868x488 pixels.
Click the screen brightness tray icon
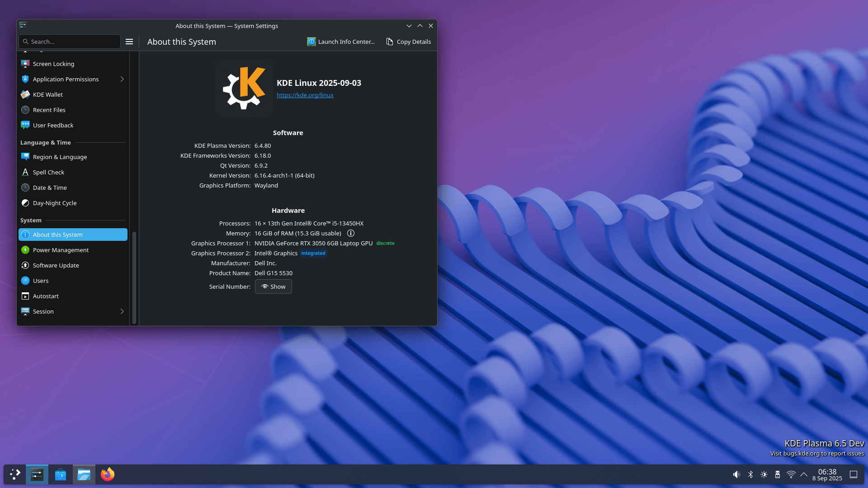[x=764, y=474]
